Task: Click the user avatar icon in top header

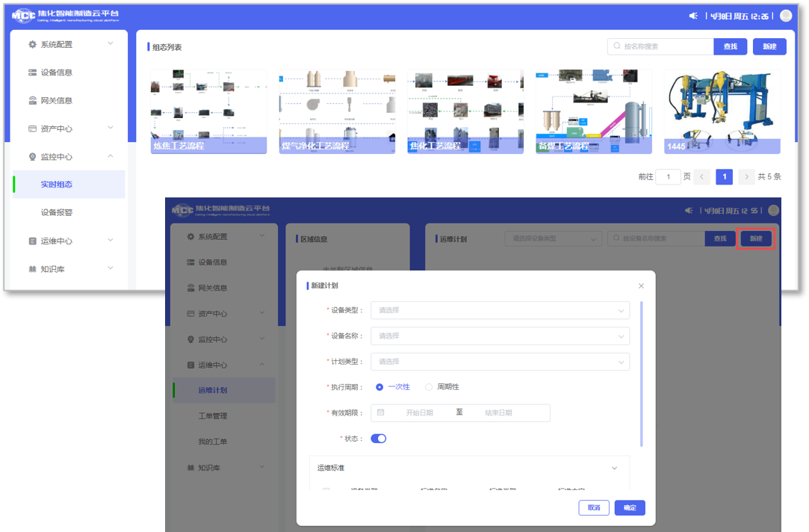Action: (x=785, y=16)
